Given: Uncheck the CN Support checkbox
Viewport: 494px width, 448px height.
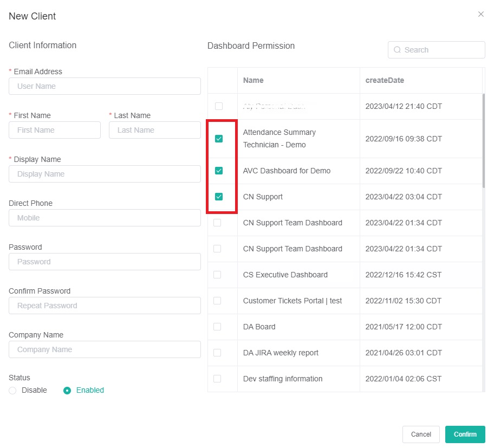Looking at the screenshot, I should [219, 197].
